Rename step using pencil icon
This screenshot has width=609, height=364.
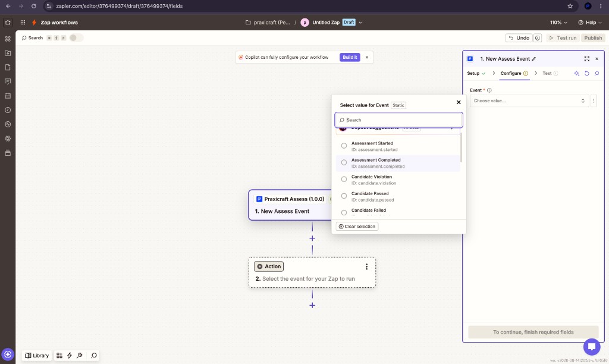(534, 59)
